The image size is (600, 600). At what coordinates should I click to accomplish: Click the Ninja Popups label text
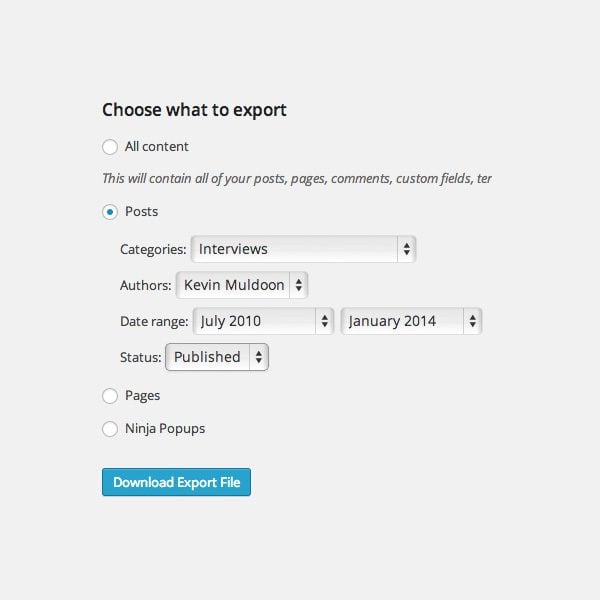[165, 429]
